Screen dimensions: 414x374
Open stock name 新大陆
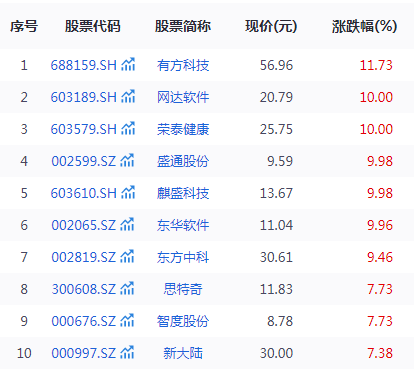click(x=183, y=353)
